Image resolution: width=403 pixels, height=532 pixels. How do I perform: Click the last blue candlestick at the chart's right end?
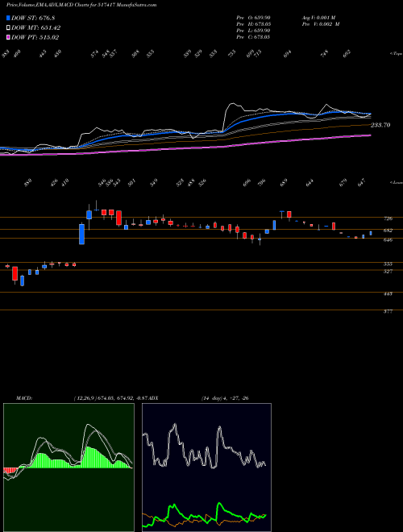[x=371, y=233]
